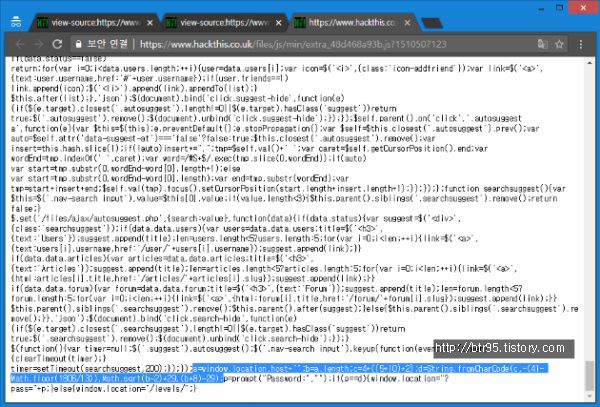Maximize the browser window

click(x=559, y=8)
